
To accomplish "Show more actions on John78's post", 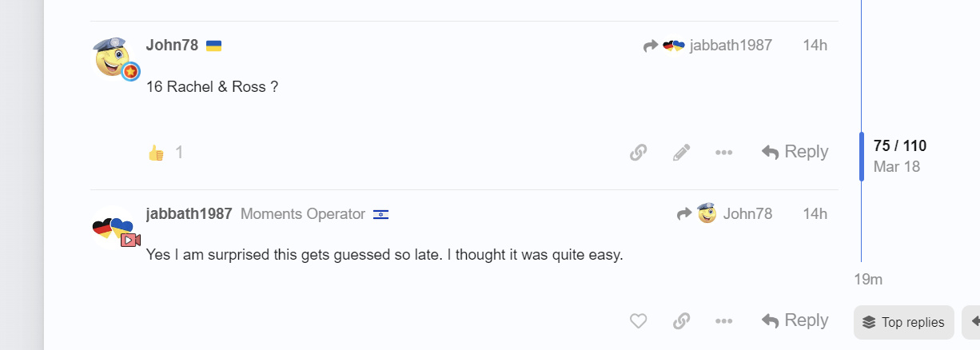I will click(724, 153).
